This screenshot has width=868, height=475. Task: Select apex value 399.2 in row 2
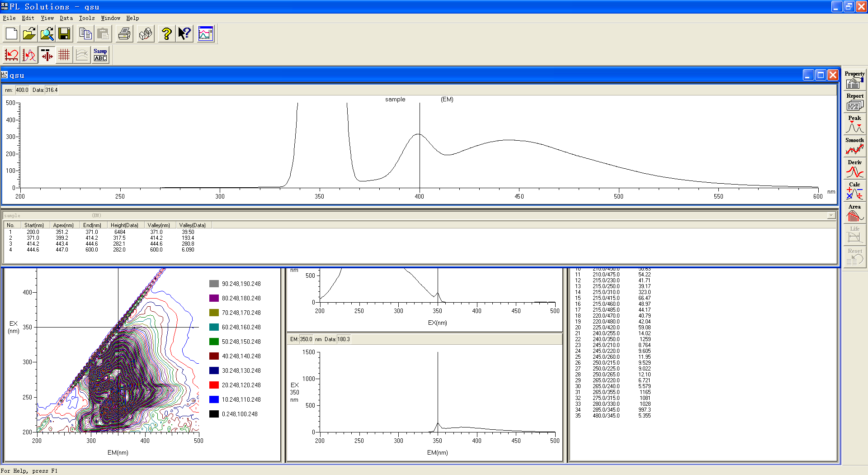pos(62,238)
